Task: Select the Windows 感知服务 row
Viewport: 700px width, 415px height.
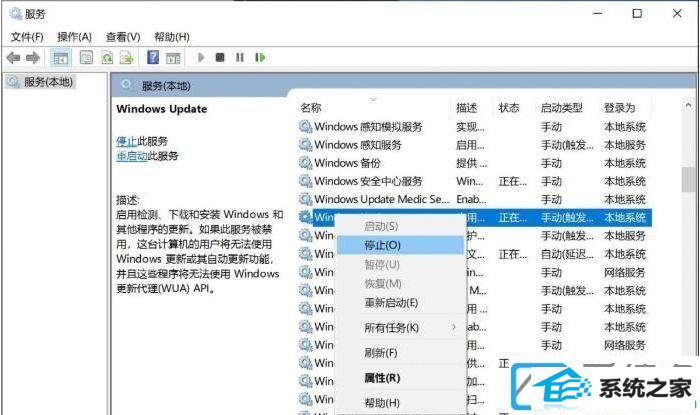Action: pos(473,145)
